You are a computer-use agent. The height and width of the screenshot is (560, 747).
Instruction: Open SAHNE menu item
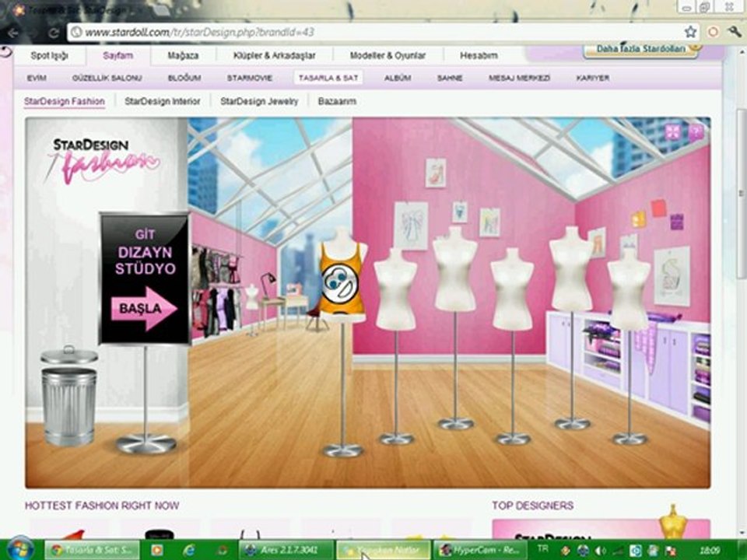point(450,78)
